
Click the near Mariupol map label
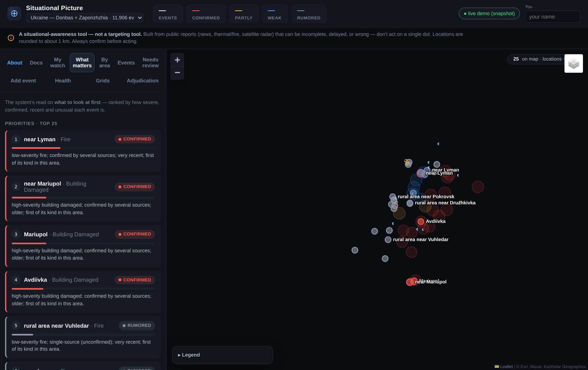pyautogui.click(x=431, y=282)
